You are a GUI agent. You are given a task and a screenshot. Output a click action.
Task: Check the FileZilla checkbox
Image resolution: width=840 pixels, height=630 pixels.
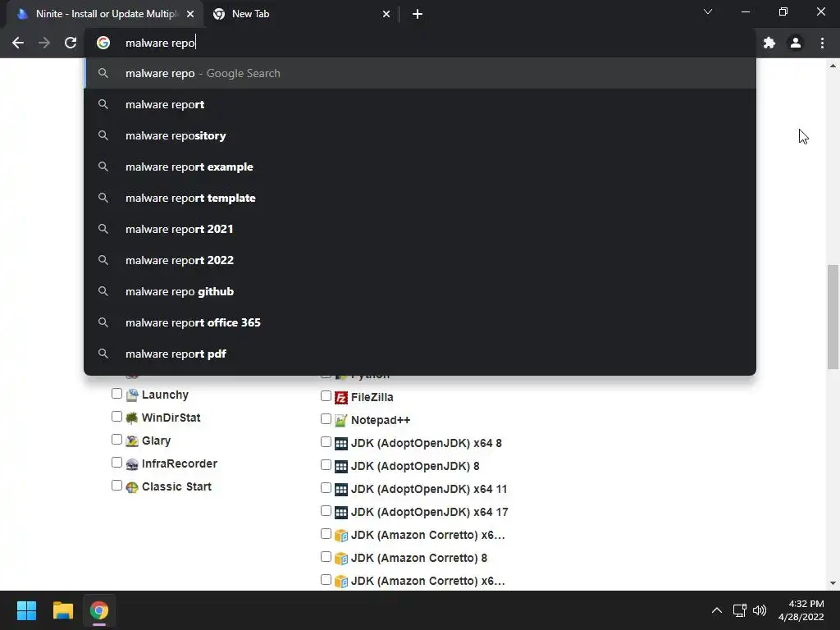coord(326,396)
